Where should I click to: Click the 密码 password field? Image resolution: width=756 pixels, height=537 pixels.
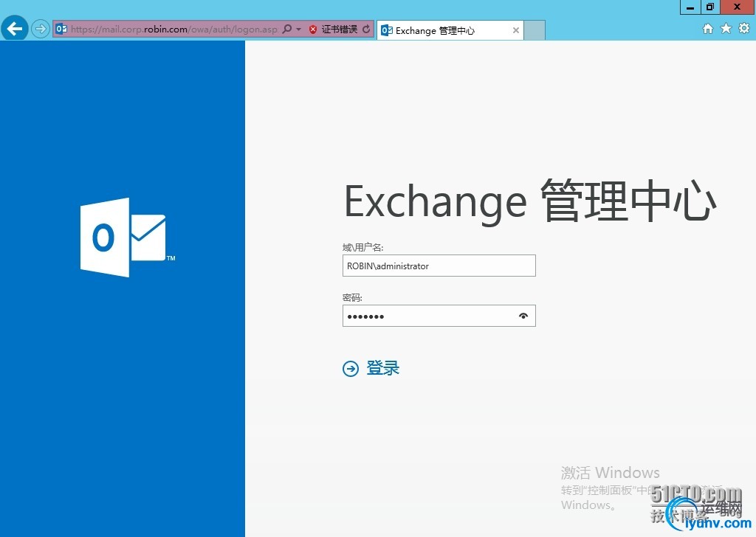tap(439, 316)
